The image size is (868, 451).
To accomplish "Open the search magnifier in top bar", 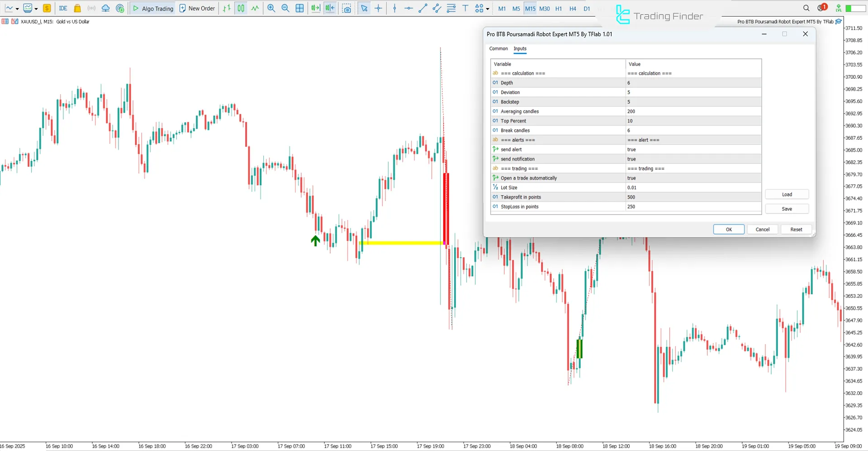I will [x=806, y=8].
